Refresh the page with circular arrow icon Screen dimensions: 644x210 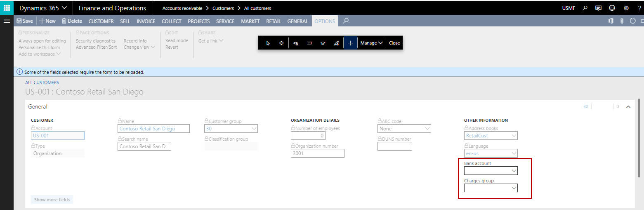click(633, 21)
